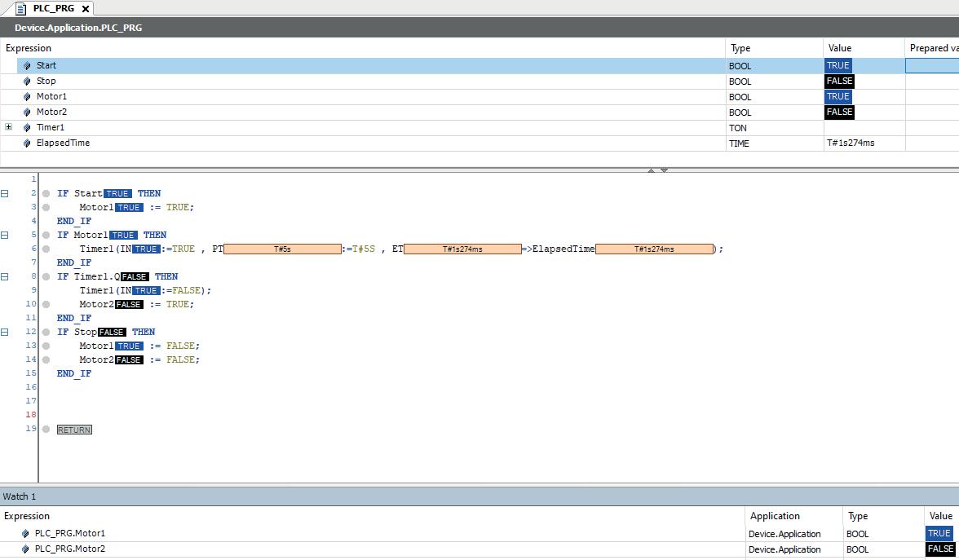Collapse the IF Timer1.Q block on line 8
This screenshot has width=959, height=560.
click(4, 276)
